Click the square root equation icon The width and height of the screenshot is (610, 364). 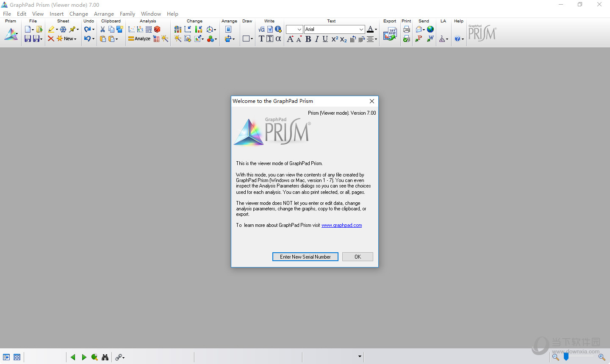pos(261,29)
